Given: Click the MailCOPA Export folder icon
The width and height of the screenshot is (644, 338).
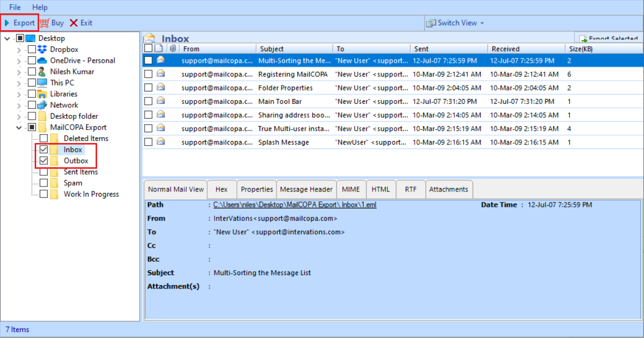Looking at the screenshot, I should click(x=43, y=127).
